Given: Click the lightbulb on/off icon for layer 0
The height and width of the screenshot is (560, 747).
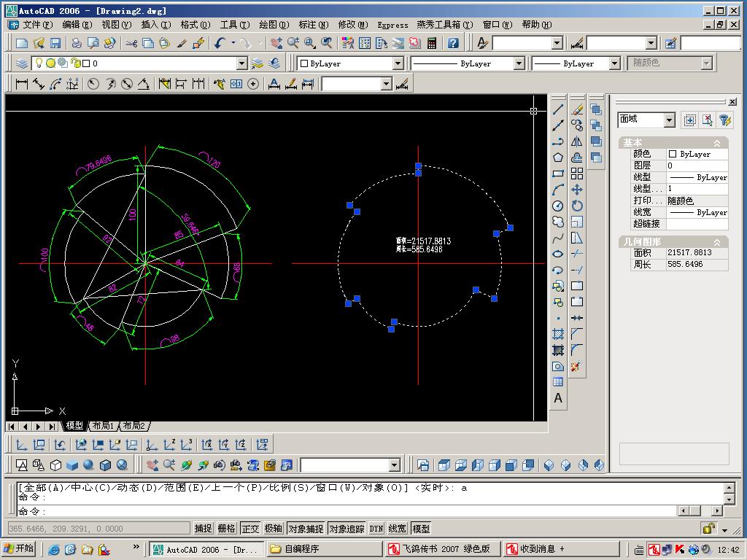Looking at the screenshot, I should (39, 63).
